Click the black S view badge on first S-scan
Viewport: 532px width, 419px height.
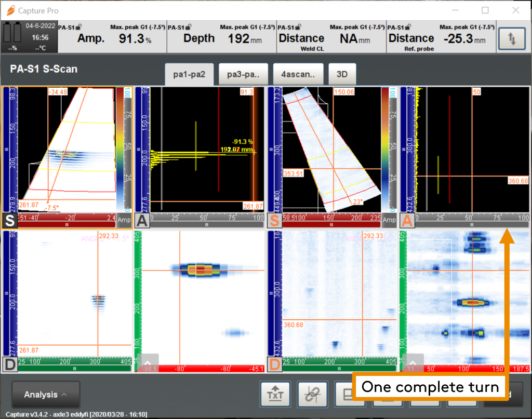coord(10,221)
